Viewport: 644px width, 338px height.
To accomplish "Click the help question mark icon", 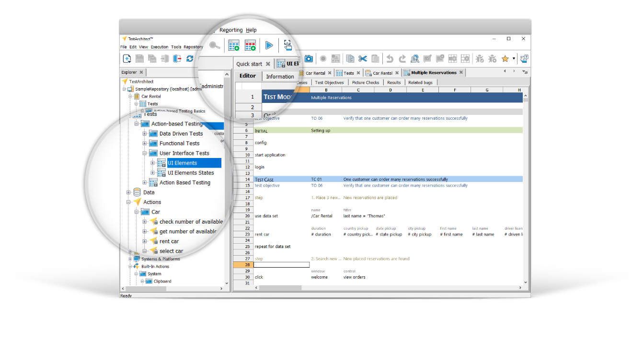I will click(x=524, y=58).
